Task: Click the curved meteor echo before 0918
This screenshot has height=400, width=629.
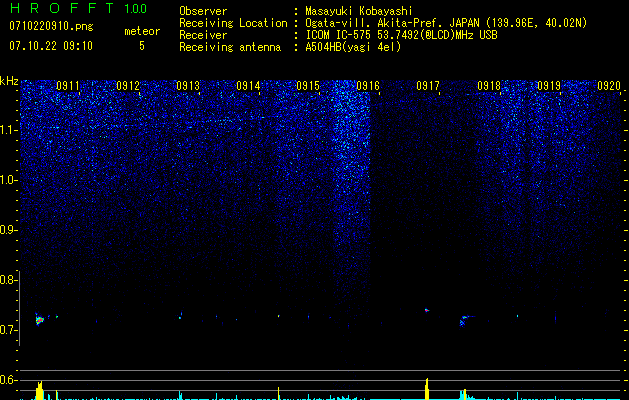Action: 465,320
